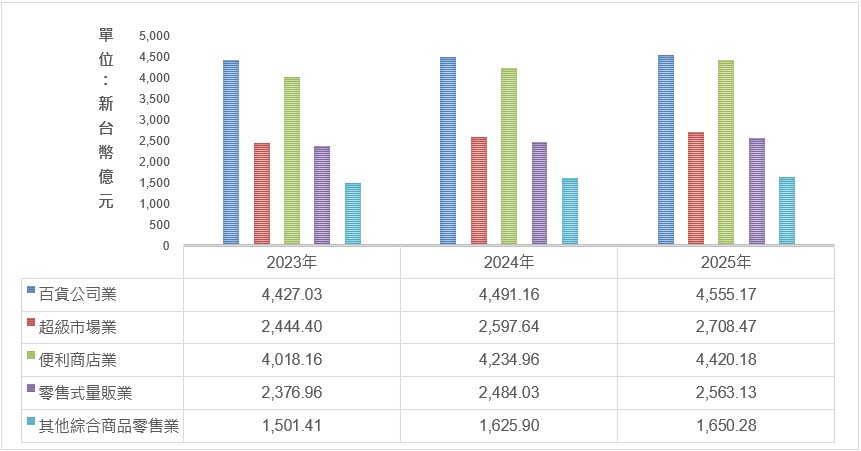Select the cell showing 4,420.18
This screenshot has width=861, height=451.
pyautogui.click(x=725, y=360)
